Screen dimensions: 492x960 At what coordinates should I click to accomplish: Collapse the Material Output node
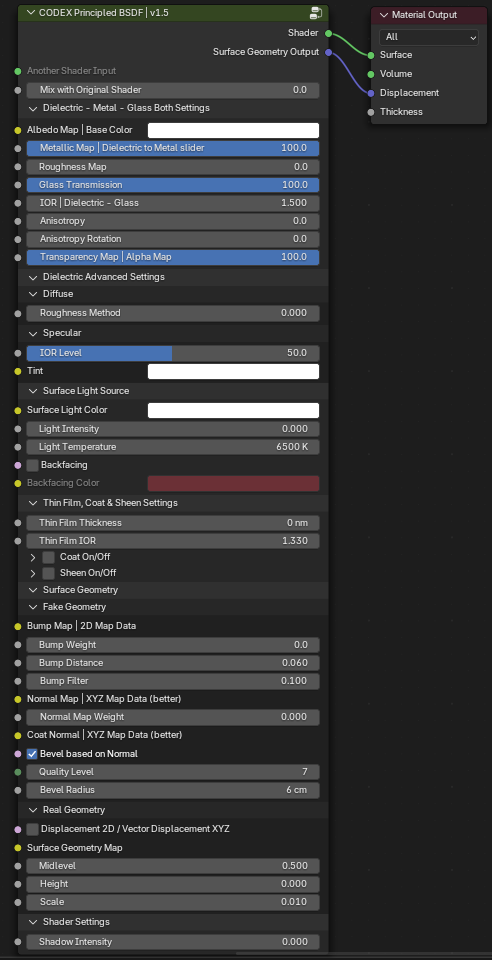click(x=384, y=15)
